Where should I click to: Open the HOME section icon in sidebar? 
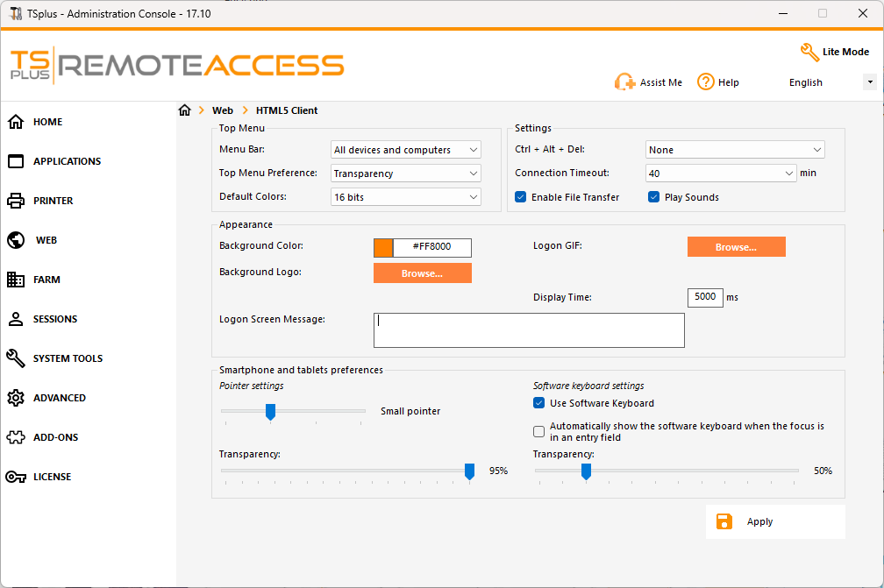(15, 122)
